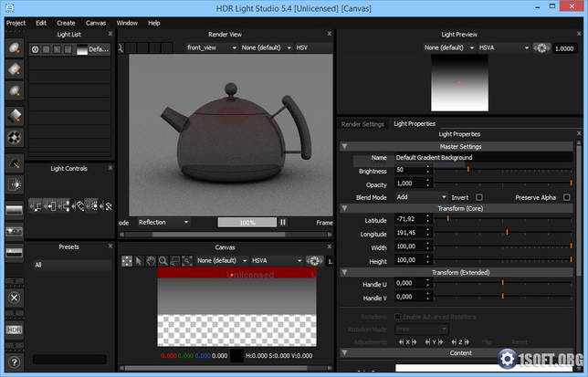This screenshot has height=377, width=588.
Task: Click the Latitude slider track
Action: [503, 219]
